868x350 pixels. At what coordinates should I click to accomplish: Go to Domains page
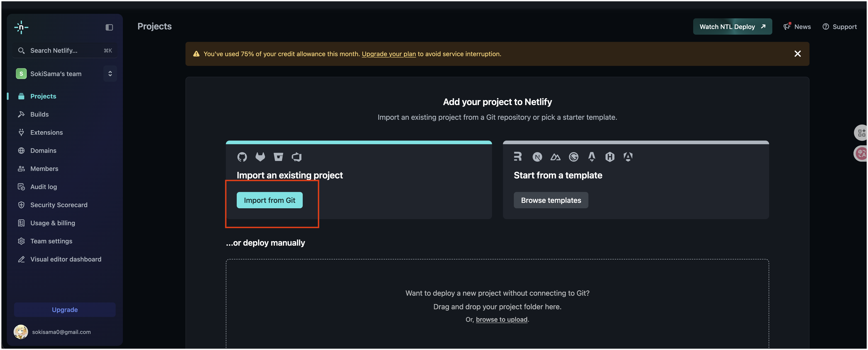(x=43, y=151)
